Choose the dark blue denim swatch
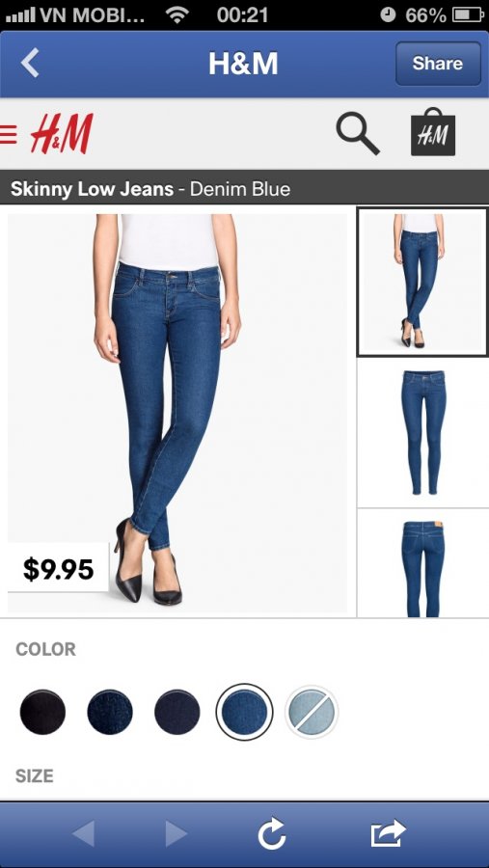This screenshot has height=868, width=489. [x=110, y=712]
